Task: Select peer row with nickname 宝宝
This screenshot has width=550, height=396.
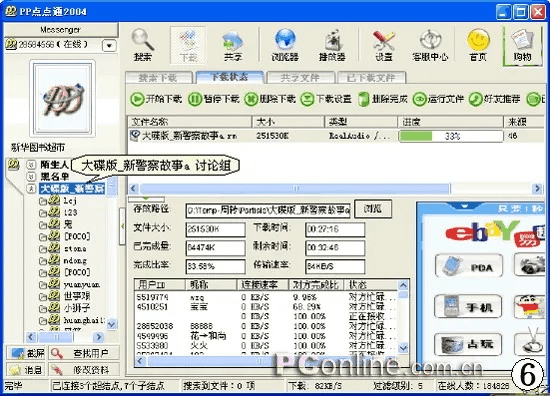Action: [x=267, y=307]
